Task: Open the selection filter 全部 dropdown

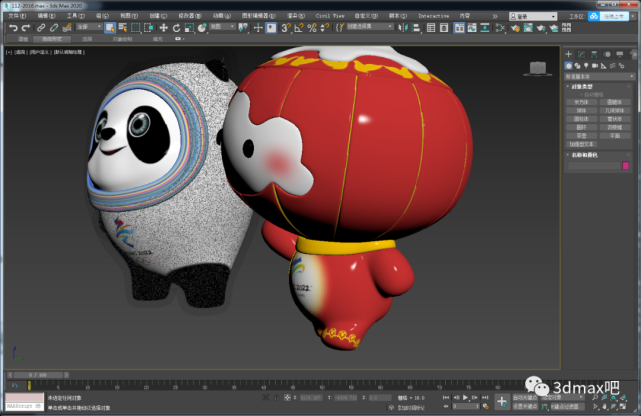Action: 89,27
